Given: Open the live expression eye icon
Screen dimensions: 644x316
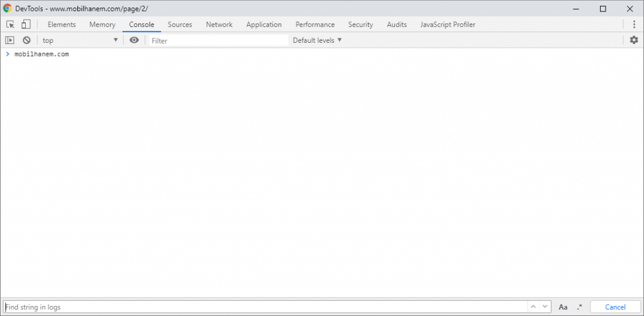Looking at the screenshot, I should click(x=135, y=40).
